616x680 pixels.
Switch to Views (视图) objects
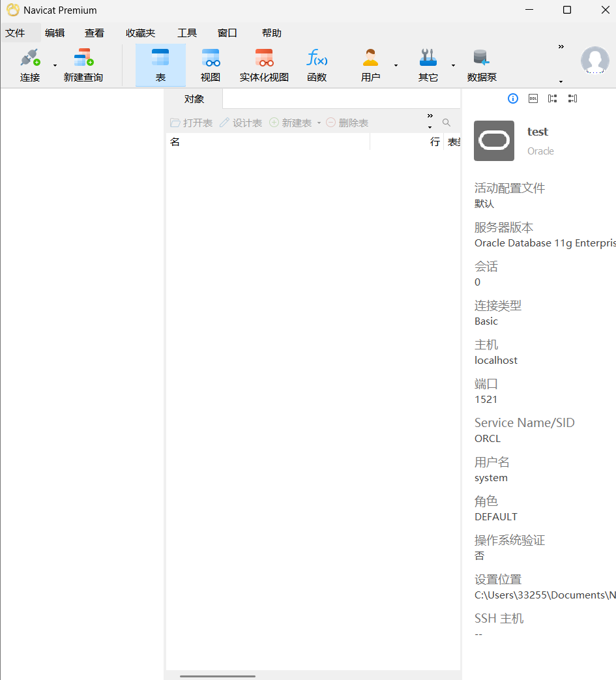tap(211, 65)
